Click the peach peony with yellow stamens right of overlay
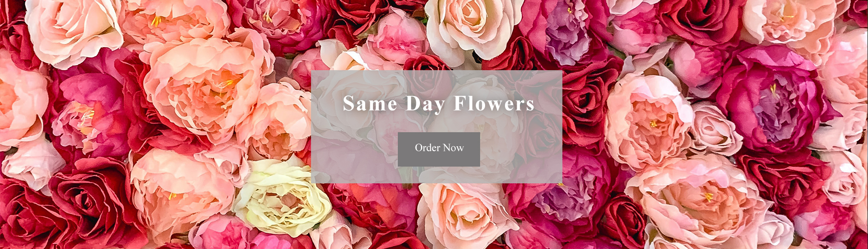The width and height of the screenshot is (868, 249). tap(649, 122)
